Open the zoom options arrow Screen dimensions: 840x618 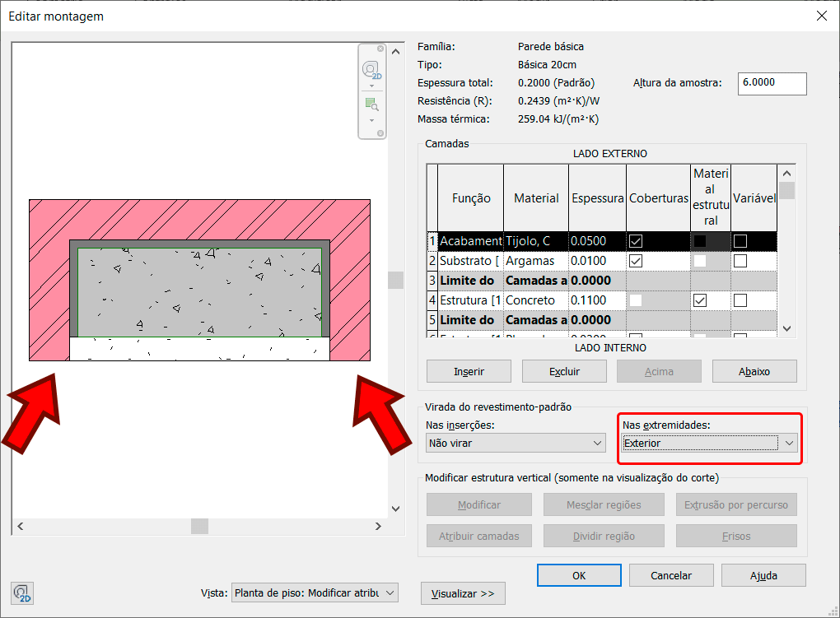click(371, 120)
